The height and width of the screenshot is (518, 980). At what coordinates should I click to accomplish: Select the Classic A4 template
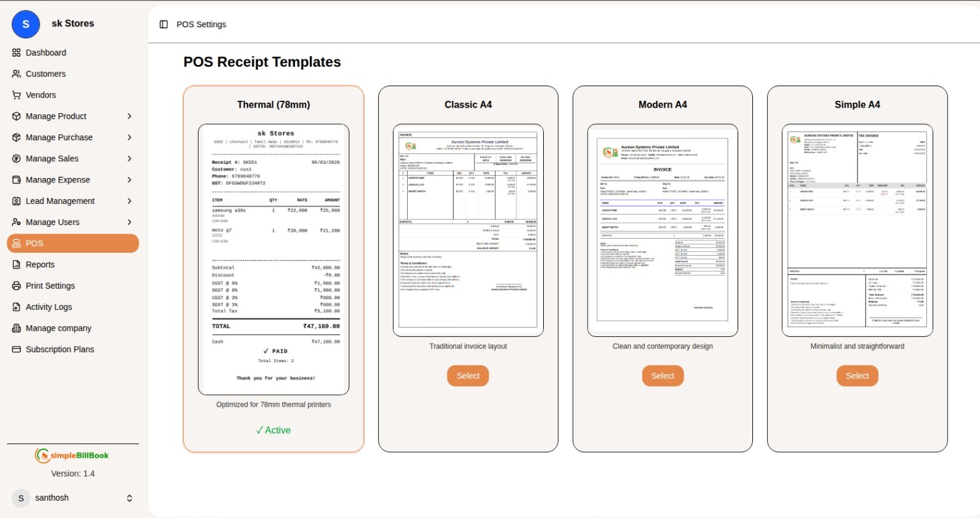[x=468, y=376]
